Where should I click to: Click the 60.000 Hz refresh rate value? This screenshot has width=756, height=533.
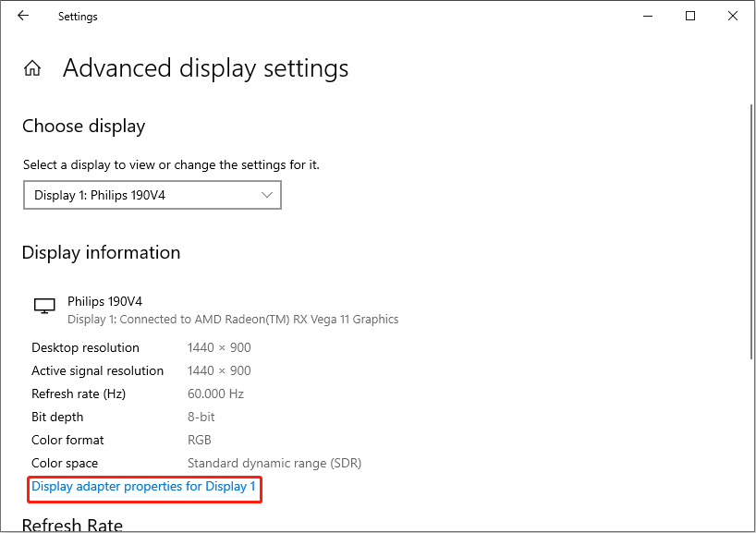click(x=215, y=394)
